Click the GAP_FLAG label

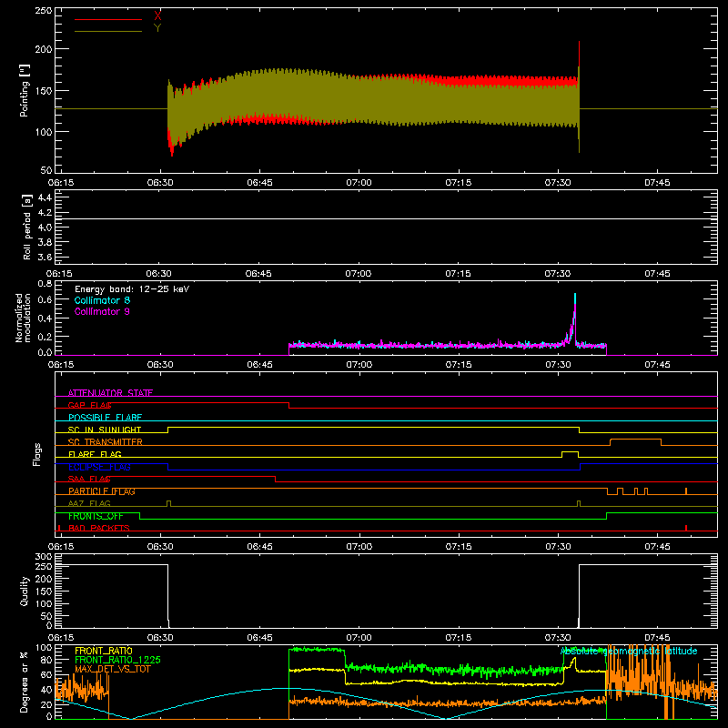pyautogui.click(x=89, y=405)
